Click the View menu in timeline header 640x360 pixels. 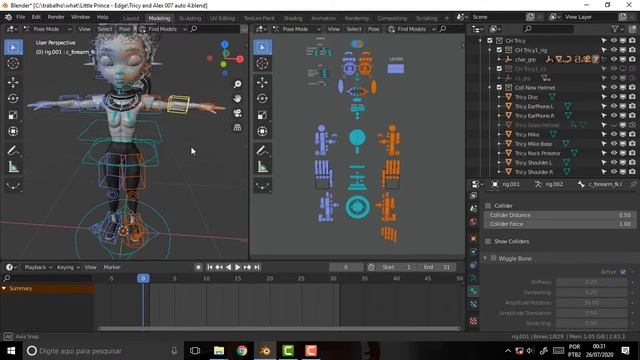pos(90,267)
